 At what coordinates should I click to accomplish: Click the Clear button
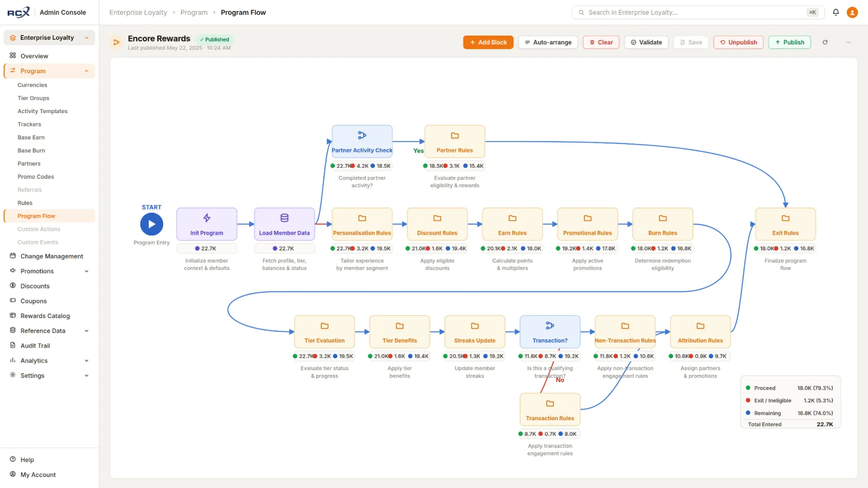pos(601,42)
